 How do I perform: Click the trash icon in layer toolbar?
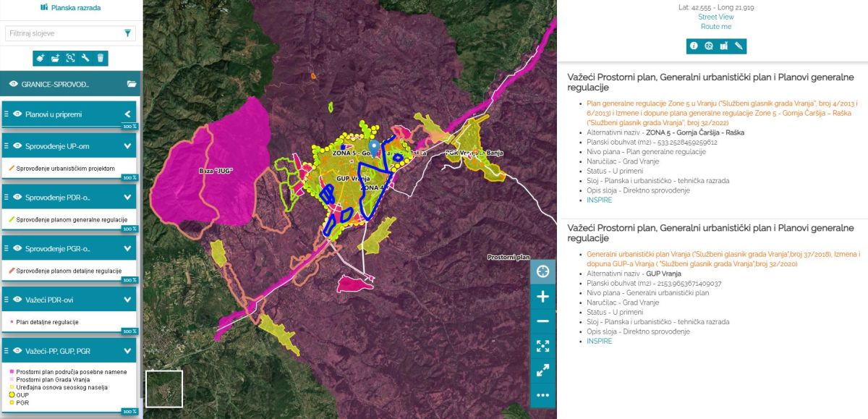101,58
